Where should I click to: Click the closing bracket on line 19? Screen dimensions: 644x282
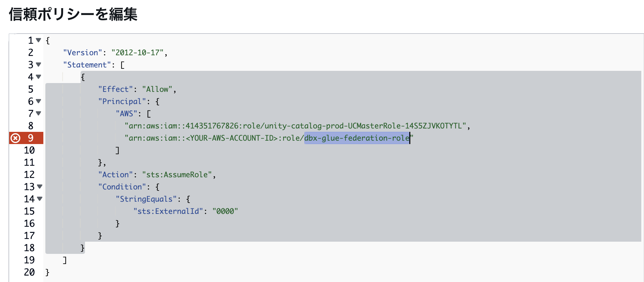pyautogui.click(x=65, y=260)
